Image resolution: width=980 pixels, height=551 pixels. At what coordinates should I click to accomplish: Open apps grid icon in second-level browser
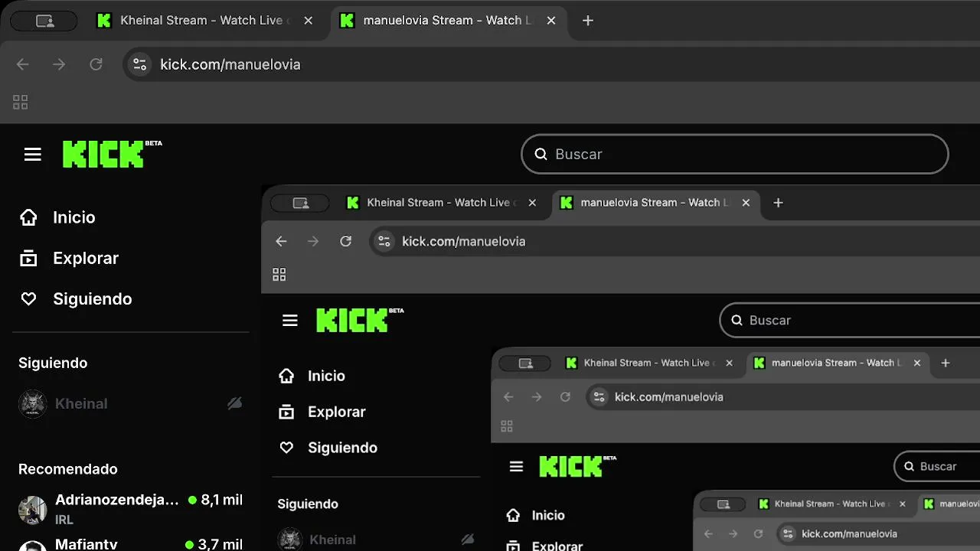(279, 274)
